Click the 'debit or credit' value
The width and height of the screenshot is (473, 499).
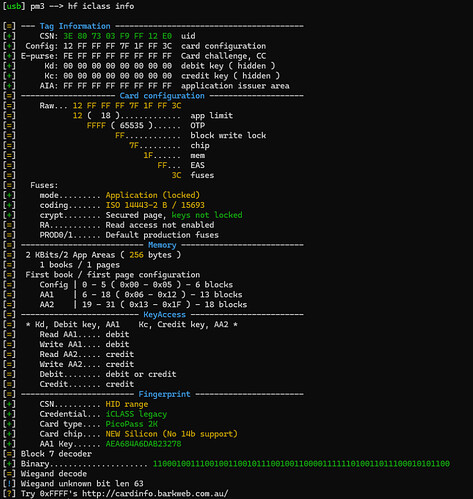point(141,374)
